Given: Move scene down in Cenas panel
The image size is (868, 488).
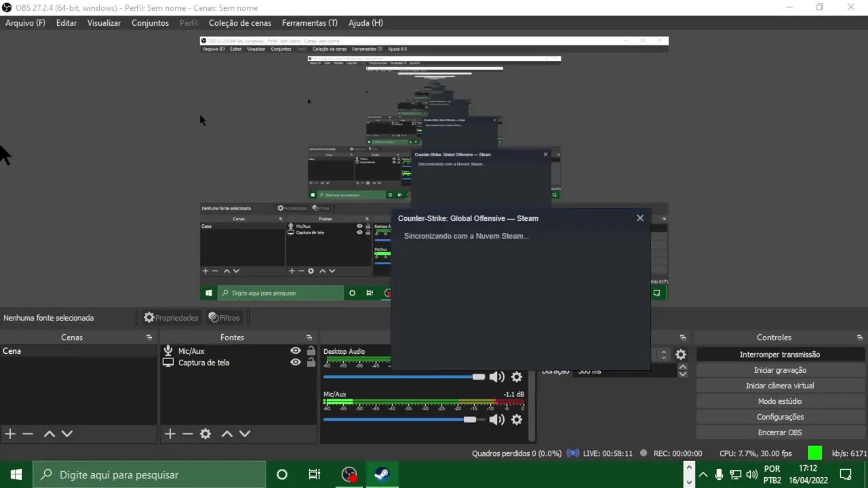Looking at the screenshot, I should [x=67, y=434].
